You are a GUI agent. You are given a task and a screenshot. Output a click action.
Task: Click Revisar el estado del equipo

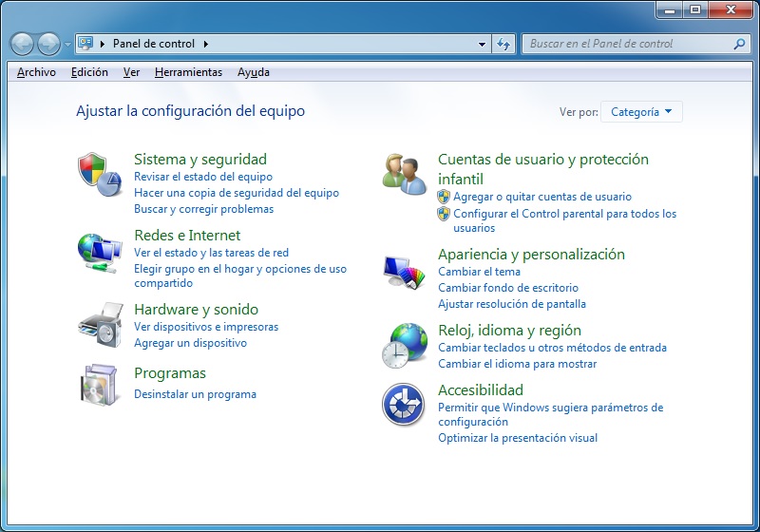pos(203,177)
